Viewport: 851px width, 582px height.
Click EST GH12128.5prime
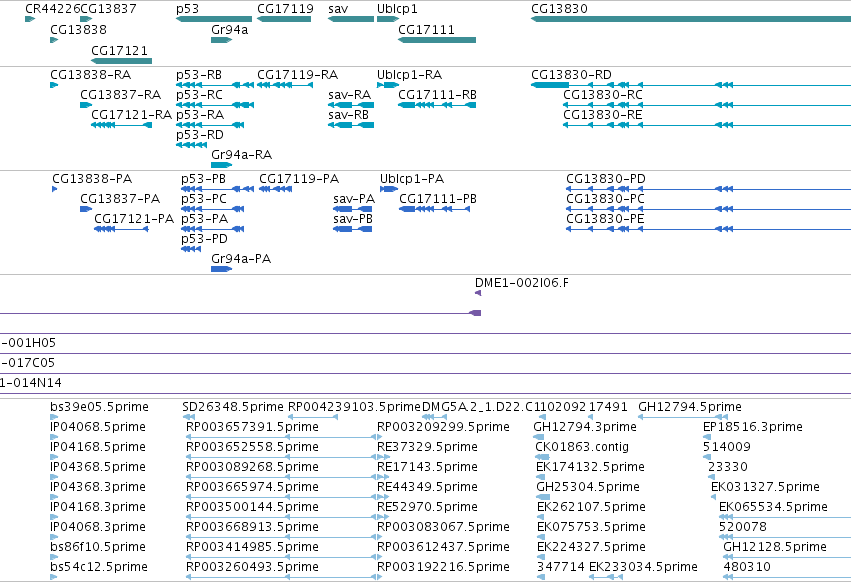click(x=775, y=547)
